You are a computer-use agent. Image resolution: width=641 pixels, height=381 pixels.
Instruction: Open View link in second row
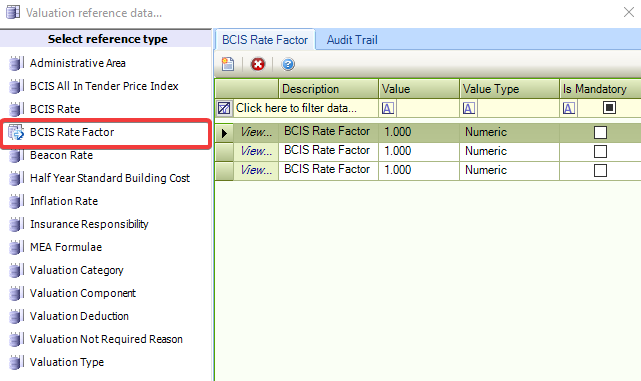(x=256, y=151)
